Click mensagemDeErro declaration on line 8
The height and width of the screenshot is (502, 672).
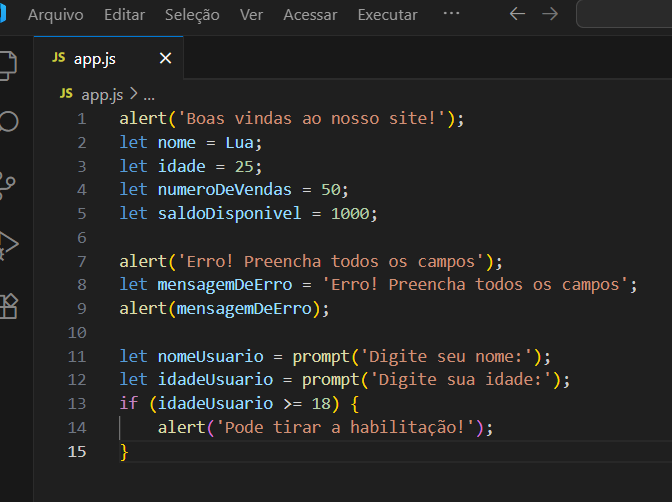pos(225,285)
